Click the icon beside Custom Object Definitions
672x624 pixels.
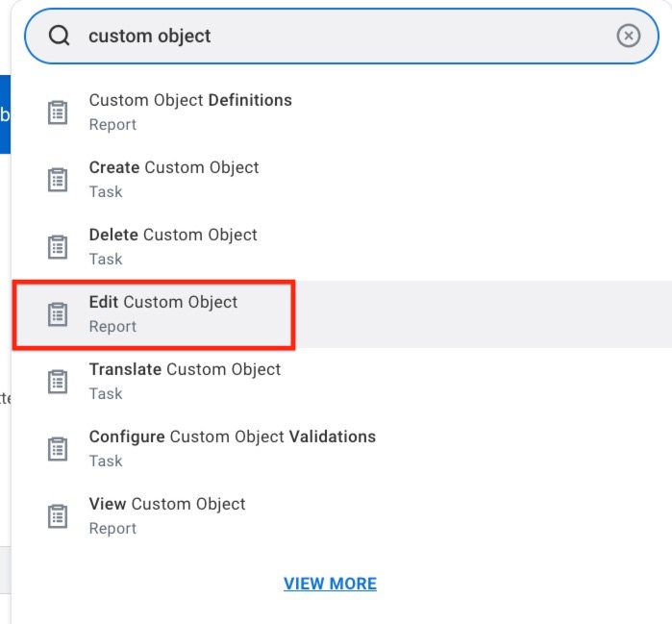(59, 112)
